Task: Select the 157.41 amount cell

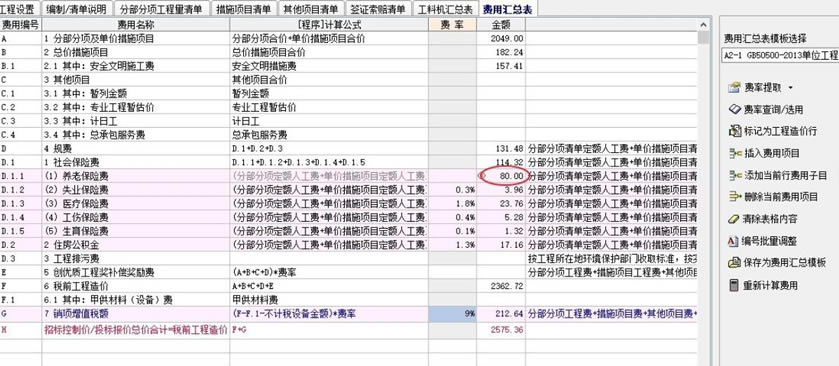Action: [x=501, y=66]
